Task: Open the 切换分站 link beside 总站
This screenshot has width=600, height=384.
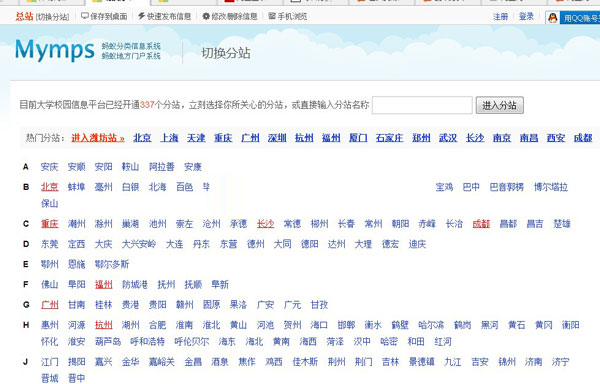Action: point(52,17)
